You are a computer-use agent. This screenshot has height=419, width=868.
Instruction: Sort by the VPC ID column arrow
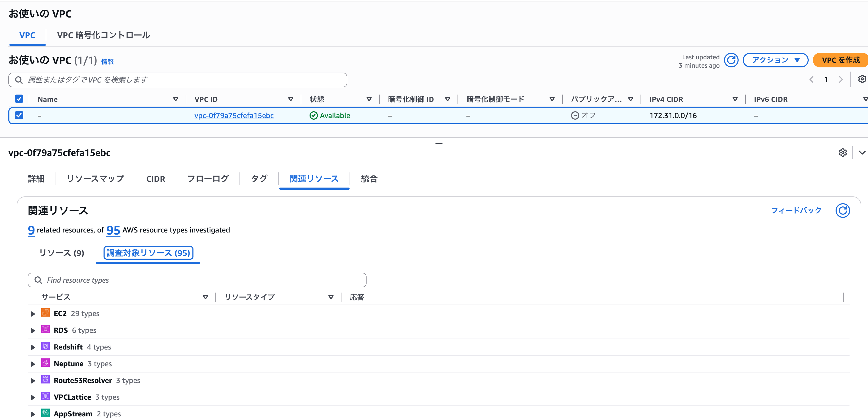point(290,99)
